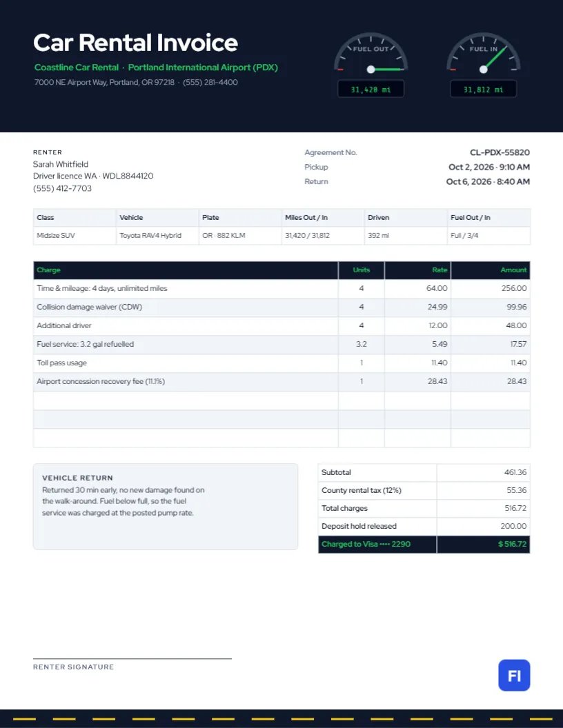
Task: Click the Fuel In gauge graphic
Action: 484,53
